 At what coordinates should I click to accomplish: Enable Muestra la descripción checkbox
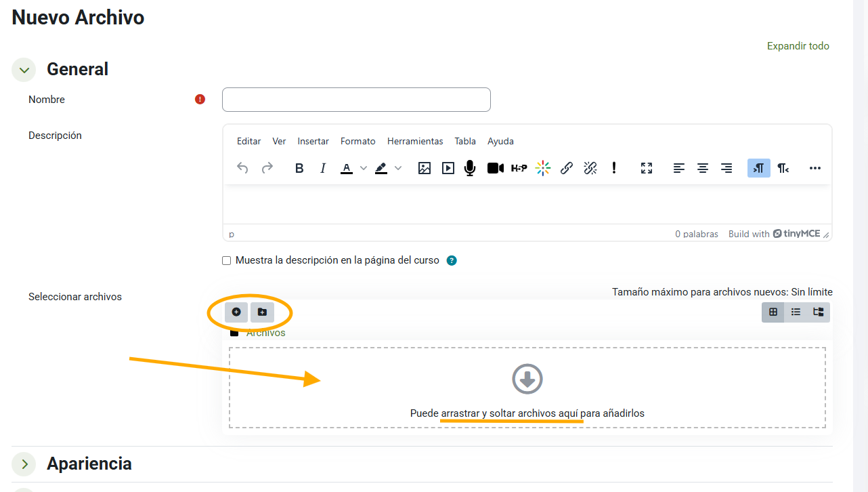pos(227,261)
